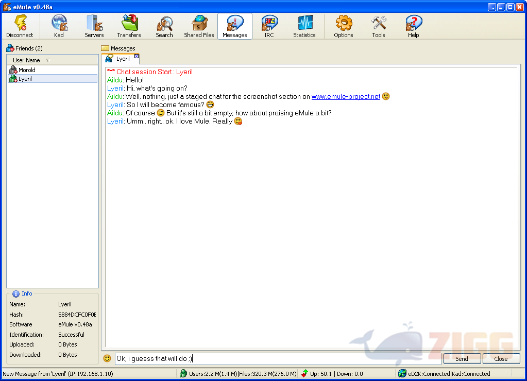Open the Statistics panel

click(x=304, y=26)
